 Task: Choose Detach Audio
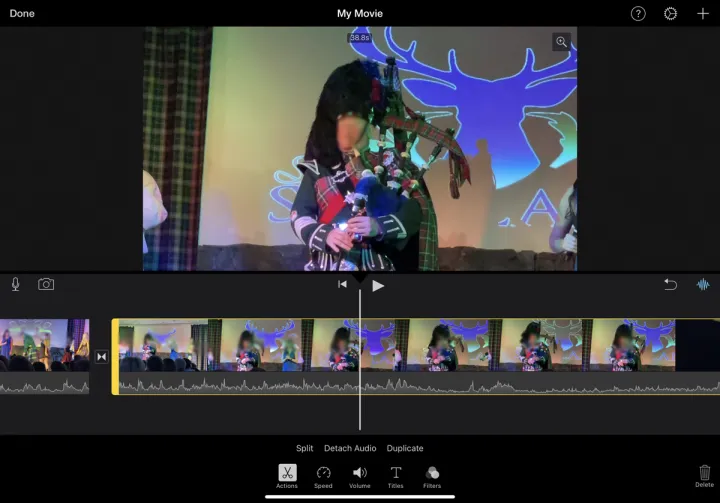tap(350, 448)
